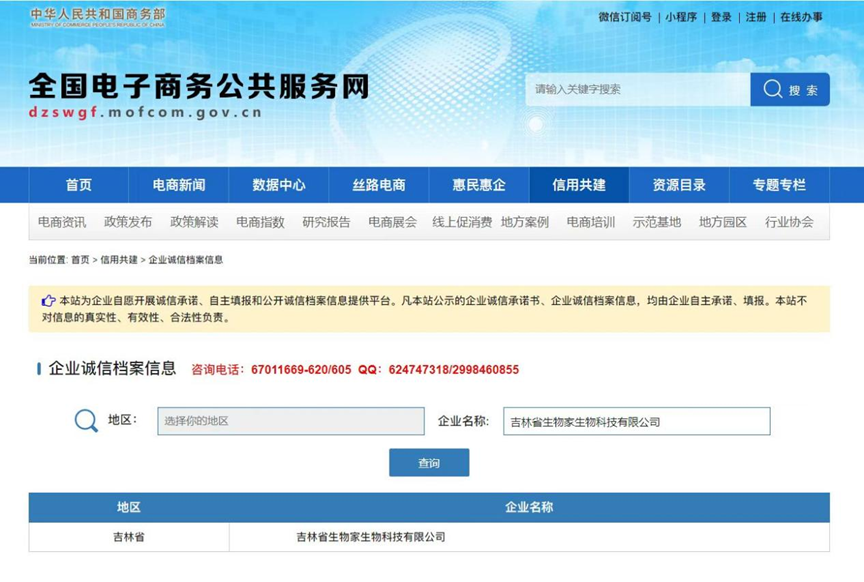
Task: Click the 查询 query button
Action: pos(429,462)
